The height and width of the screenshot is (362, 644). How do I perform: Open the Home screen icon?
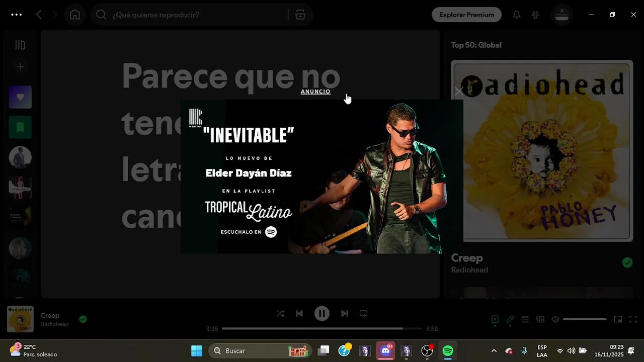[x=75, y=15]
